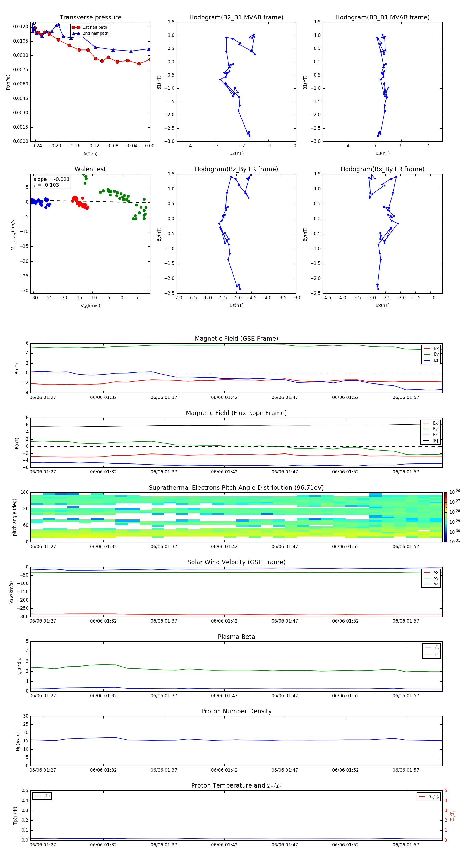Click the "V_A(km/s)" x-axis label
This screenshot has height=868, width=473.
[90, 306]
